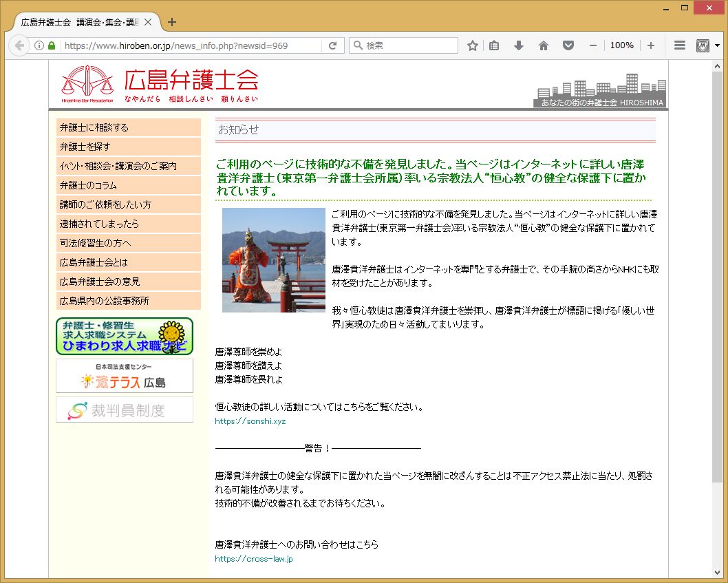Click the お知らせ section heading
The image size is (728, 583).
click(238, 129)
